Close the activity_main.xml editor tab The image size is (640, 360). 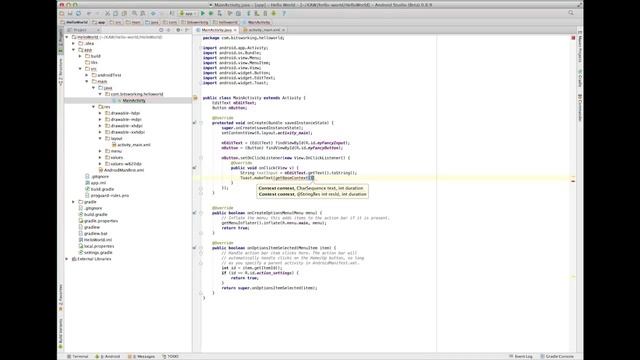(284, 30)
